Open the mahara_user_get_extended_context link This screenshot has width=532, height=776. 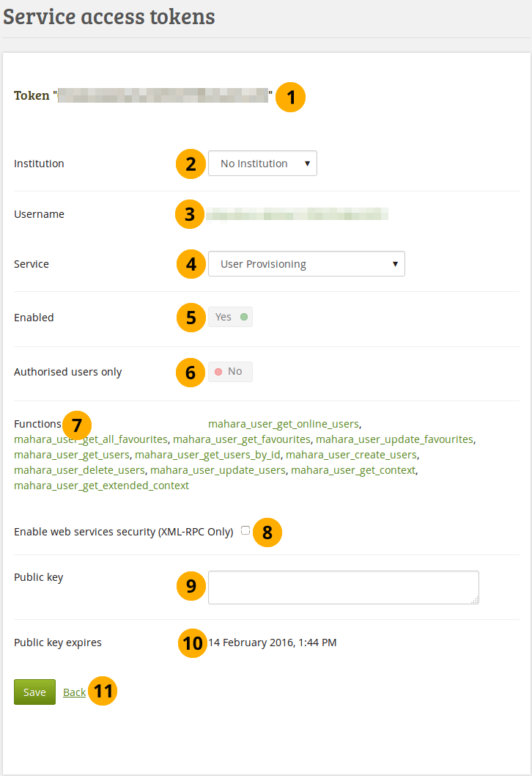click(101, 486)
